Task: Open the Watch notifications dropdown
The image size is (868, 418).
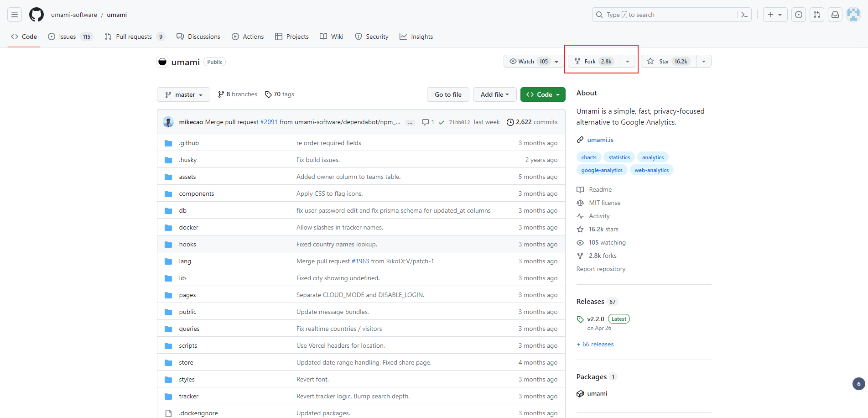Action: tap(534, 61)
